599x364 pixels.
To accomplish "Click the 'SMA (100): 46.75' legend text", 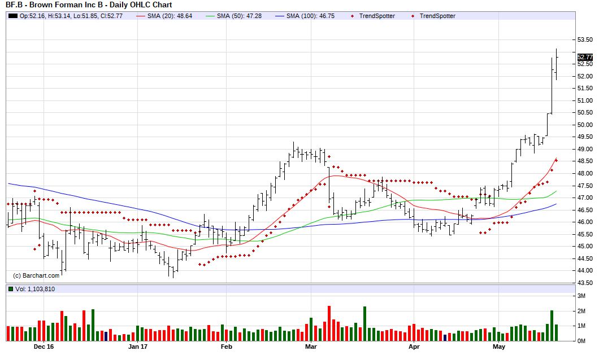I will tap(311, 16).
